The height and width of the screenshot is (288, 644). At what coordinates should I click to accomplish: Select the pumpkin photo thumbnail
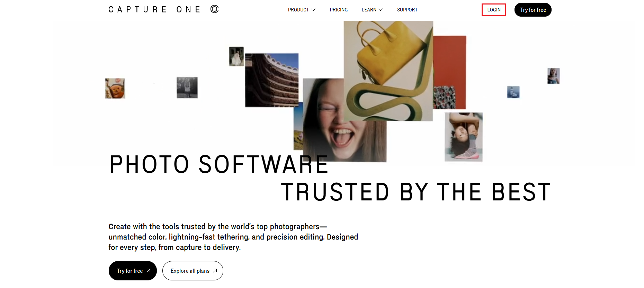[x=115, y=89]
